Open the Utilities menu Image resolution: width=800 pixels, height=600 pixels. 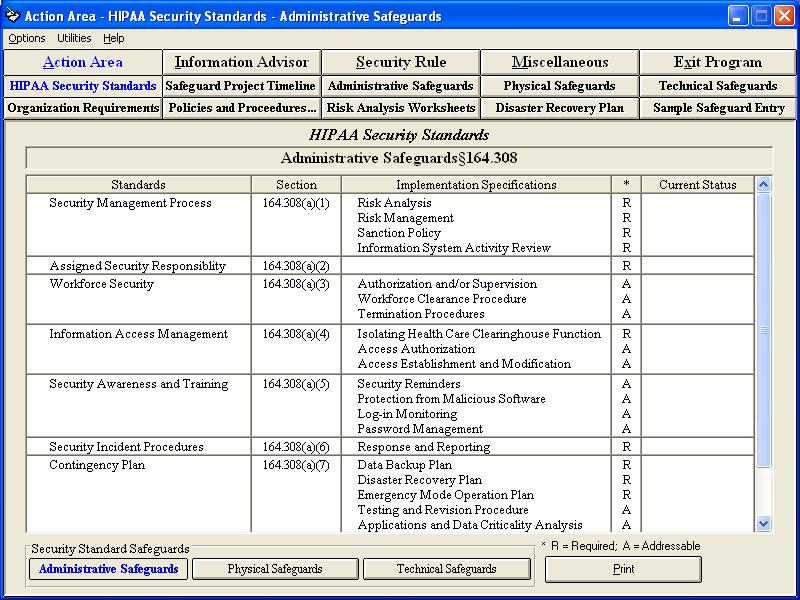74,38
